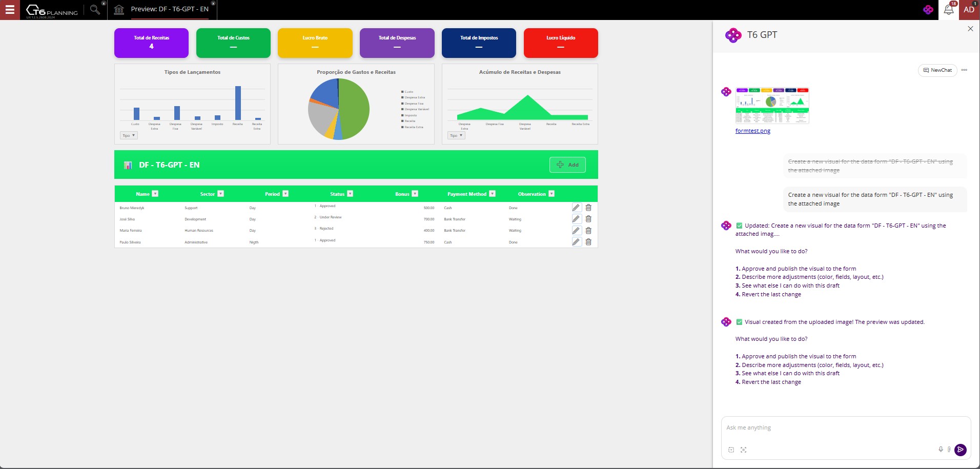This screenshot has height=469, width=980.
Task: Click the dashed-square play icon in chat input
Action: 731,450
